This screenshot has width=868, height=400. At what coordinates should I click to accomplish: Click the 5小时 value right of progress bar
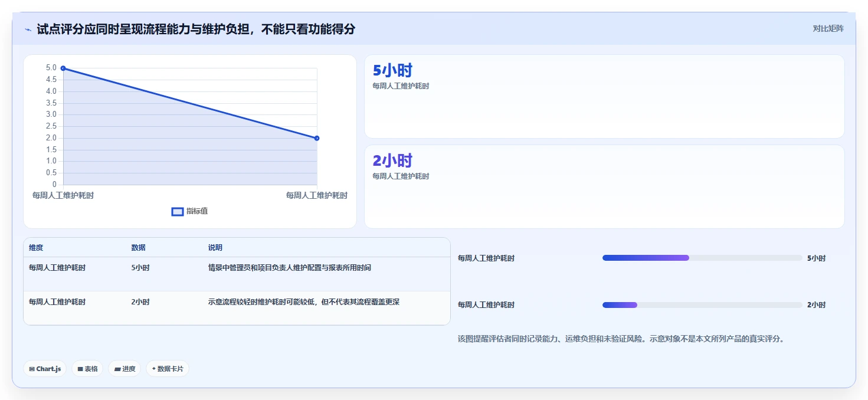[817, 258]
